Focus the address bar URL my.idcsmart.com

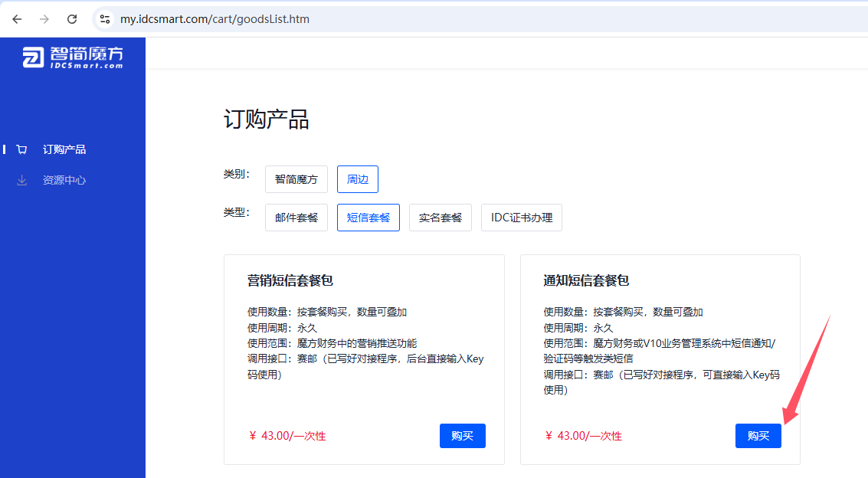(215, 19)
